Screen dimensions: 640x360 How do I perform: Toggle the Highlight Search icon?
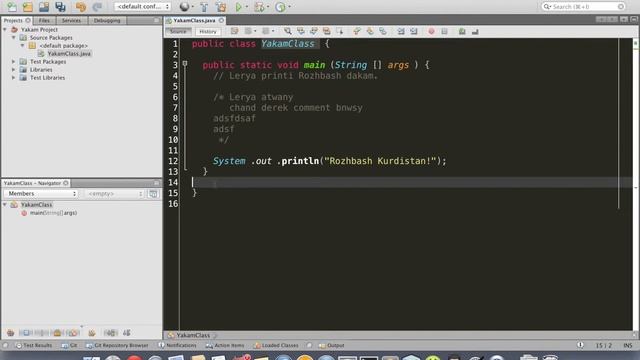point(327,31)
